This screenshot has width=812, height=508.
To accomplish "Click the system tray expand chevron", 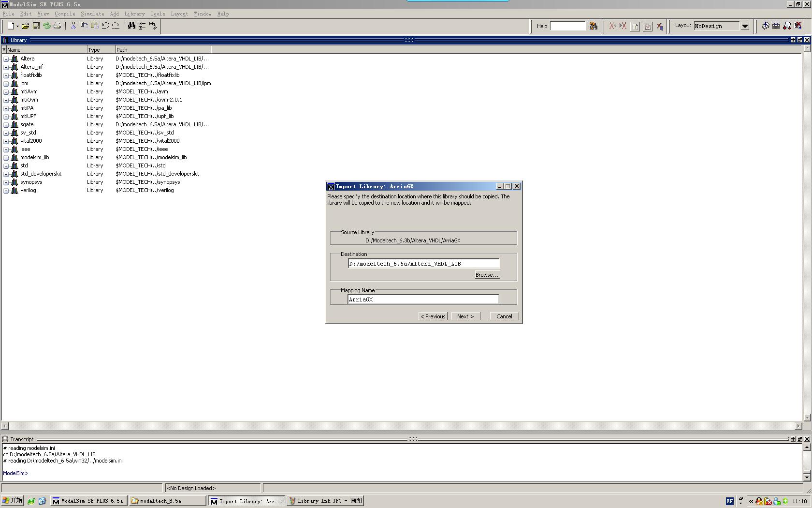I will tap(751, 501).
